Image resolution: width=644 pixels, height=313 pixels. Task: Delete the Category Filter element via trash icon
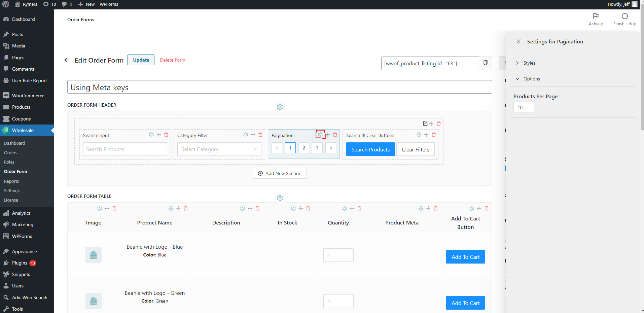(x=260, y=135)
